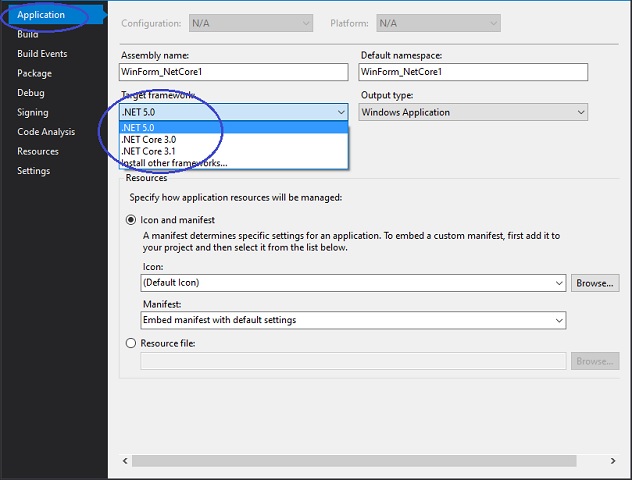Open the Signing tab
The height and width of the screenshot is (480, 632).
33,112
